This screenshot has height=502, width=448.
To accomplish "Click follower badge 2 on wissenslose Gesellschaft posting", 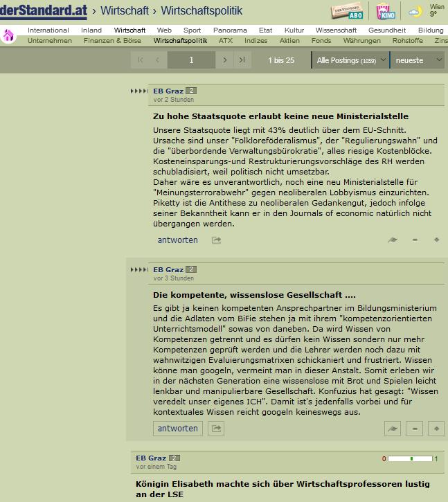I will click(x=191, y=269).
